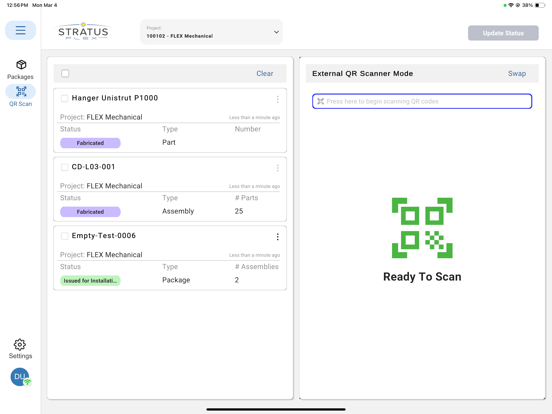Open the DU user avatar

pyautogui.click(x=20, y=377)
